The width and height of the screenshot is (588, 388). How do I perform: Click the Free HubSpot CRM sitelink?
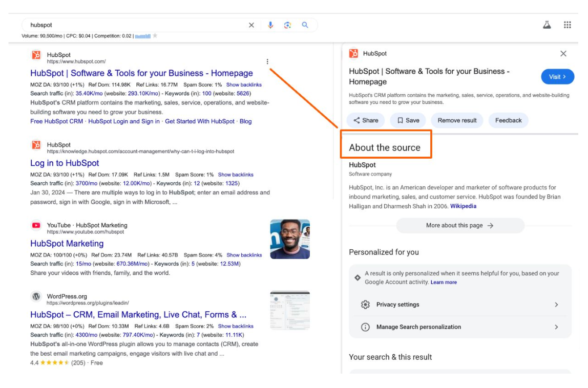point(57,121)
